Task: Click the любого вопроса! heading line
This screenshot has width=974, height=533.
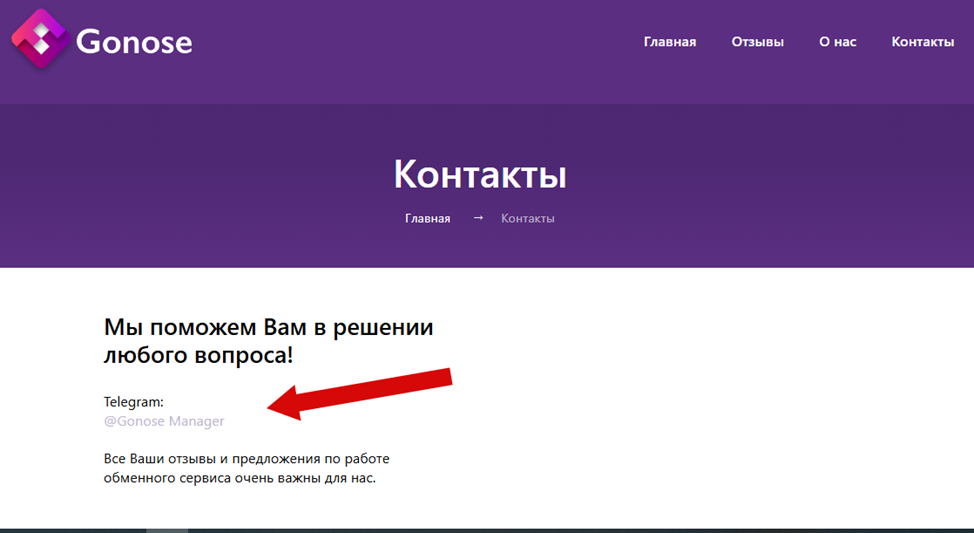Action: (198, 355)
